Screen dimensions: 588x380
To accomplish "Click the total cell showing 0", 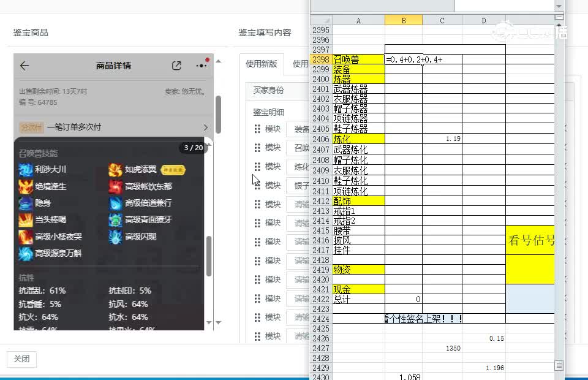I will click(404, 299).
